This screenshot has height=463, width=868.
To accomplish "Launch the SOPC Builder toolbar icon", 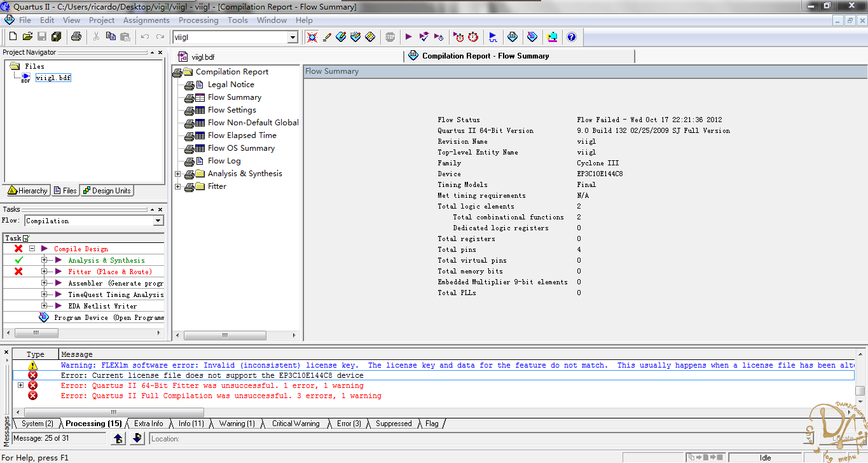I will coord(552,37).
